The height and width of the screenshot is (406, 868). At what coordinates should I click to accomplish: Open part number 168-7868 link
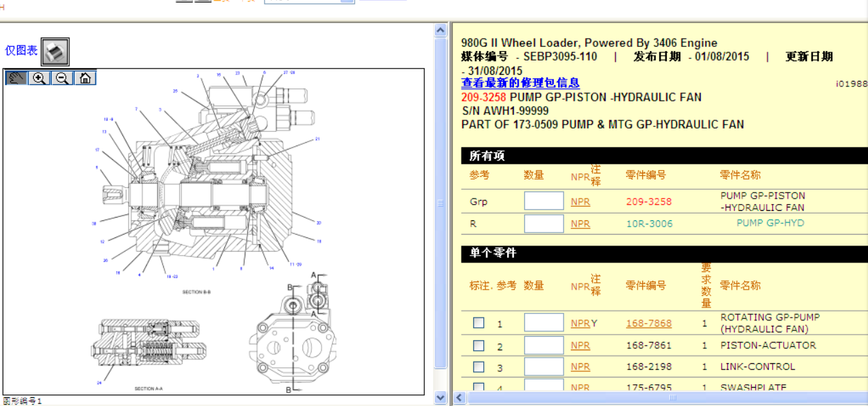pos(648,324)
